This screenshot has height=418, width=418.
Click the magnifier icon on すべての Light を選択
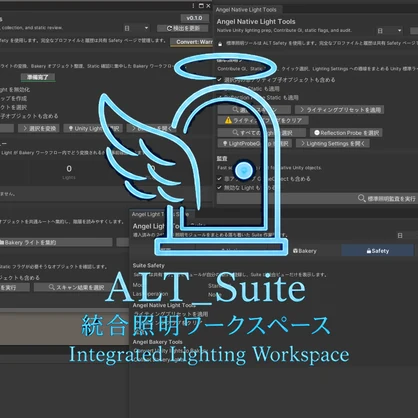point(236,133)
